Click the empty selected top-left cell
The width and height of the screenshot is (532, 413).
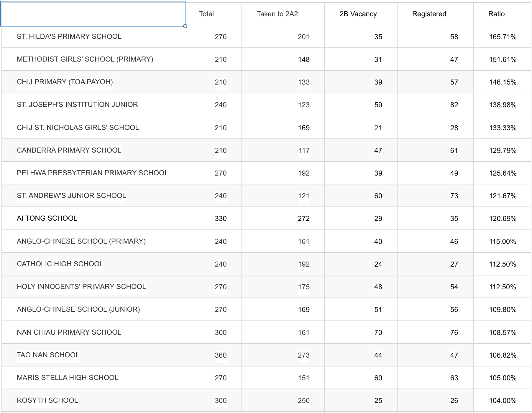point(93,14)
